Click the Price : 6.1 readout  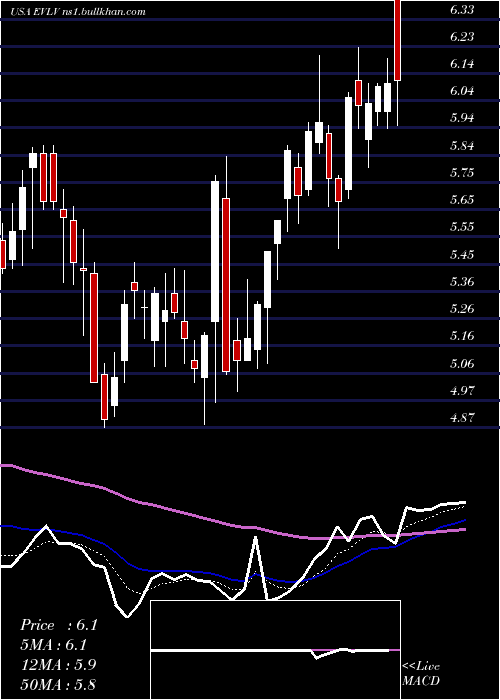pos(58,625)
